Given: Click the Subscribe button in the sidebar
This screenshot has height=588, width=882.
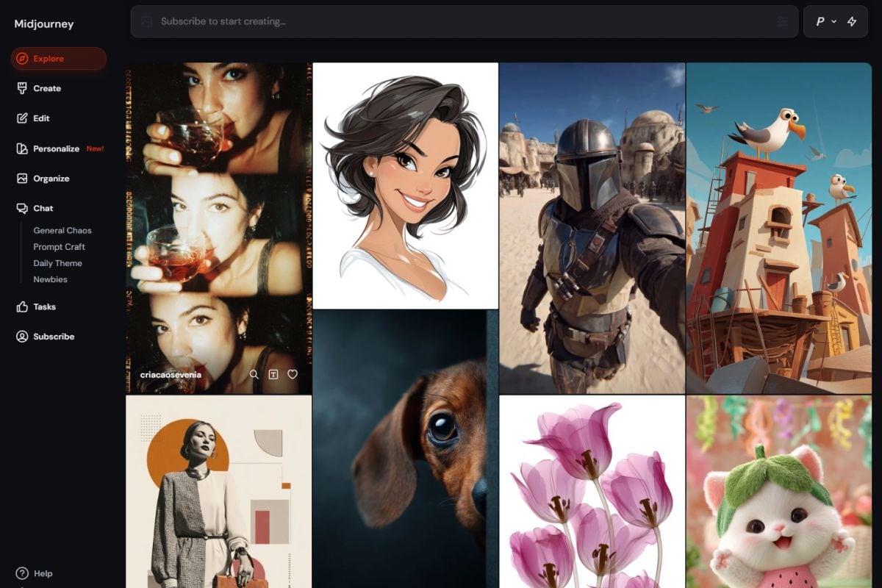Looking at the screenshot, I should coord(53,337).
